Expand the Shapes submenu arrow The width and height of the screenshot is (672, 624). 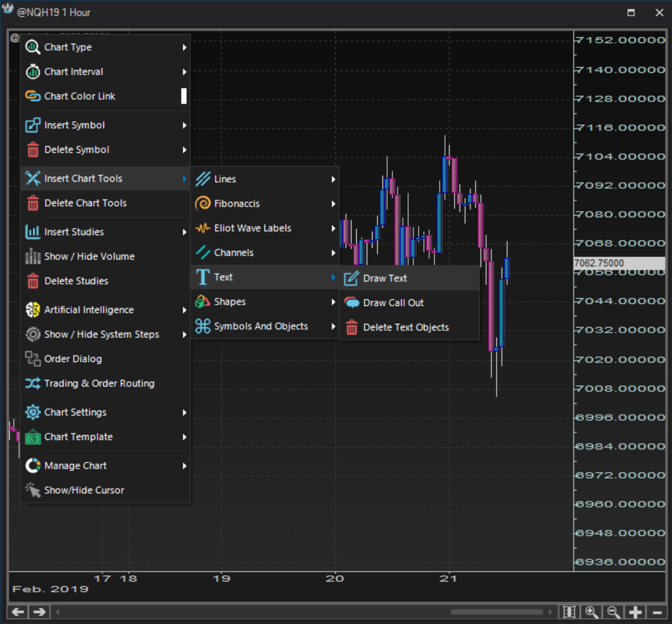pyautogui.click(x=333, y=302)
